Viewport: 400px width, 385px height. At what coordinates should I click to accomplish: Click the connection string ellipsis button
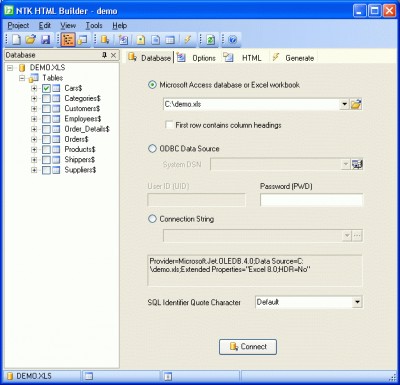[x=357, y=236]
